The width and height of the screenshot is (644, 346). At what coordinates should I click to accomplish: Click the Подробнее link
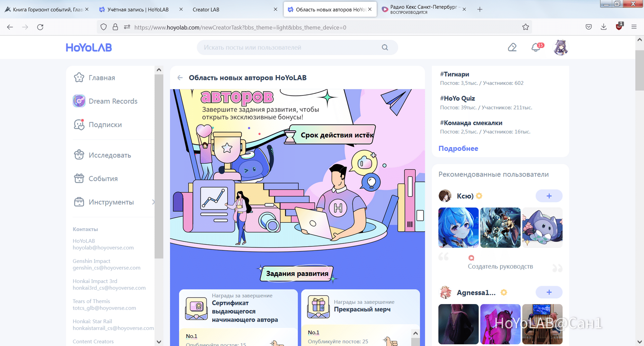point(458,148)
